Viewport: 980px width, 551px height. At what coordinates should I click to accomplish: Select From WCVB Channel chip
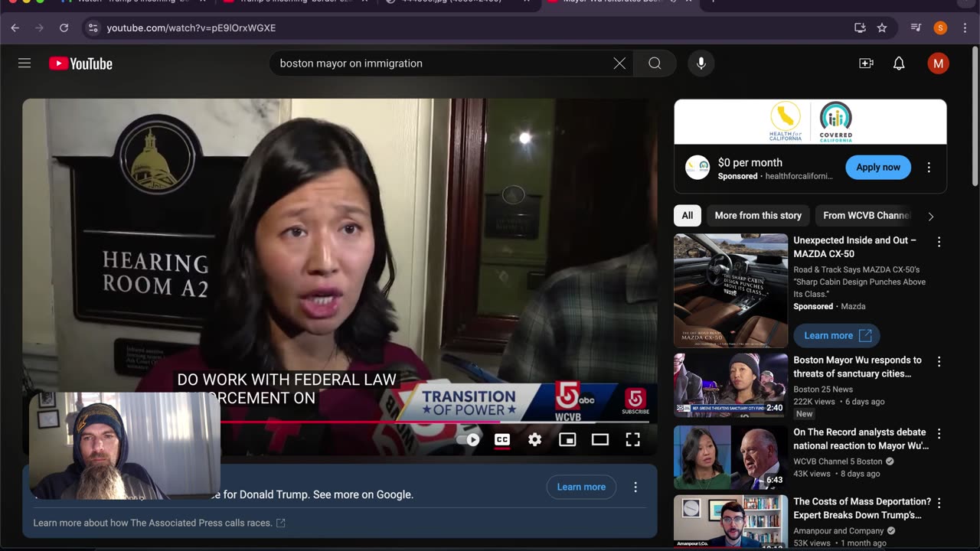click(865, 216)
